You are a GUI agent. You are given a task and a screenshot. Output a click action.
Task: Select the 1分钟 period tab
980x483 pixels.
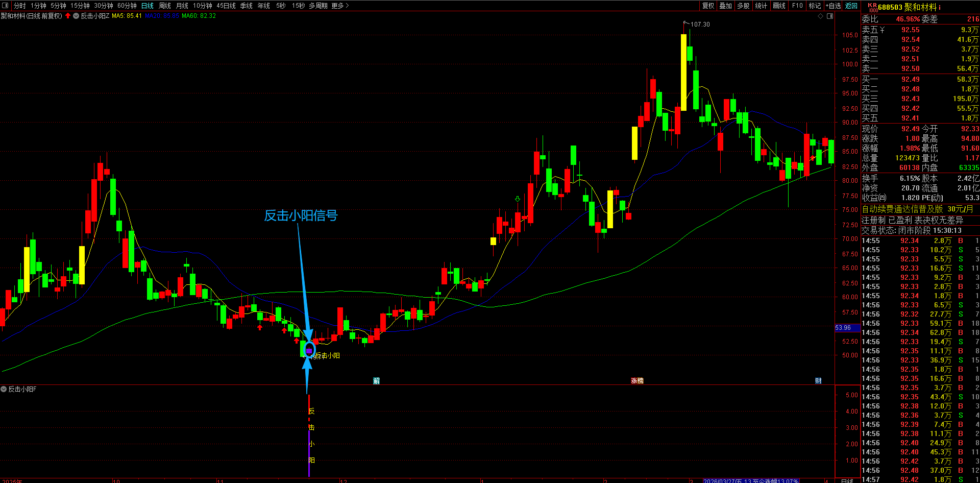pyautogui.click(x=38, y=6)
